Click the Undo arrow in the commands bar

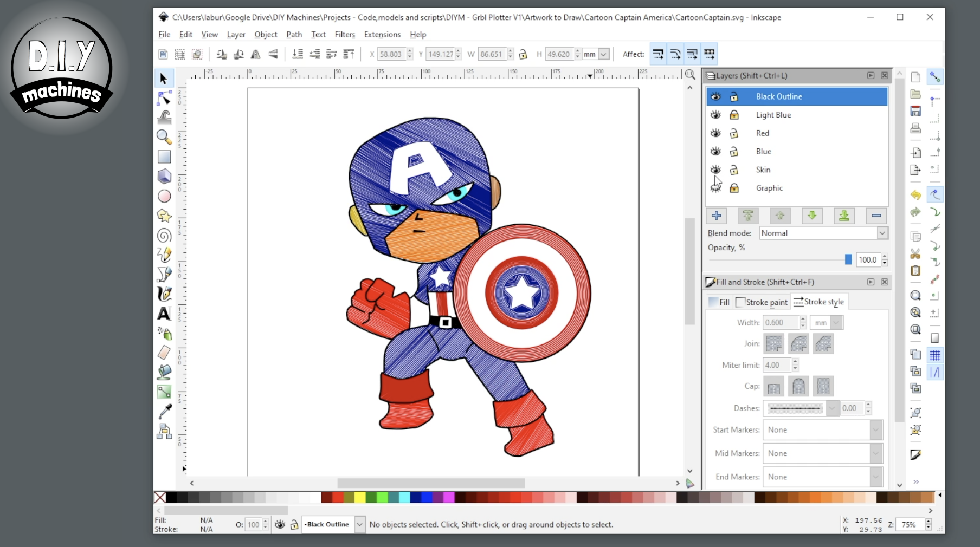point(915,195)
